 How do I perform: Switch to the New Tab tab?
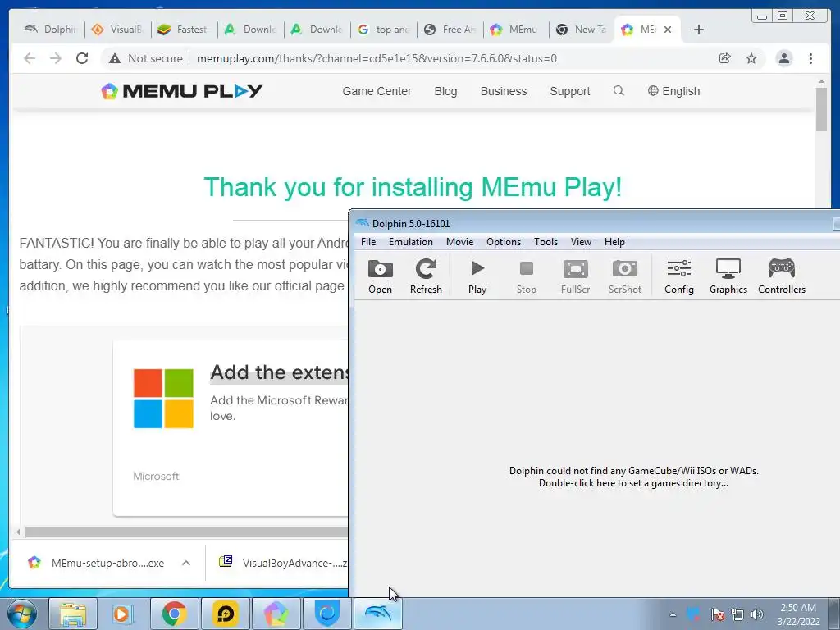pos(583,30)
